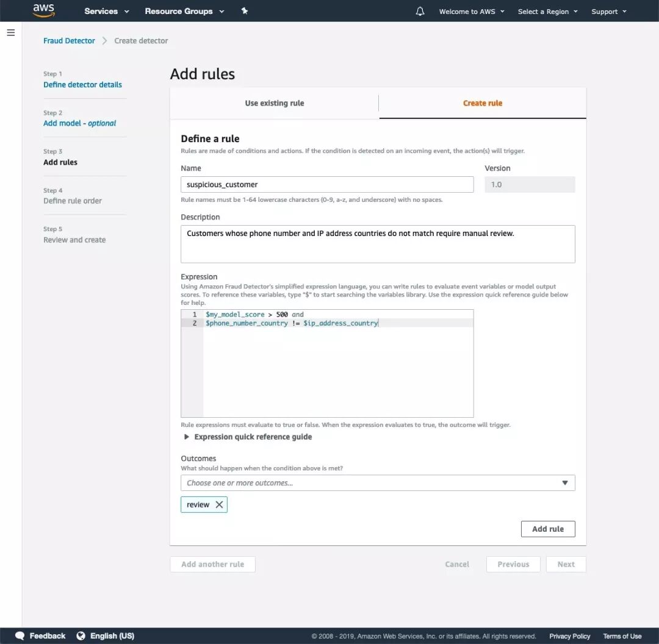Click into the Expression code editor
This screenshot has width=659, height=644.
coord(327,363)
